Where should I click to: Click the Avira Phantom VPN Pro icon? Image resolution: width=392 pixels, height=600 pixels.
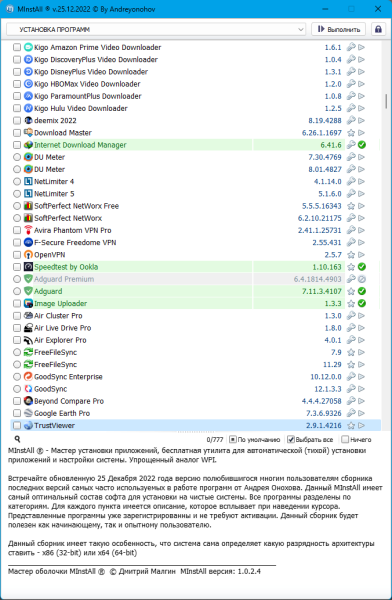pyautogui.click(x=28, y=230)
